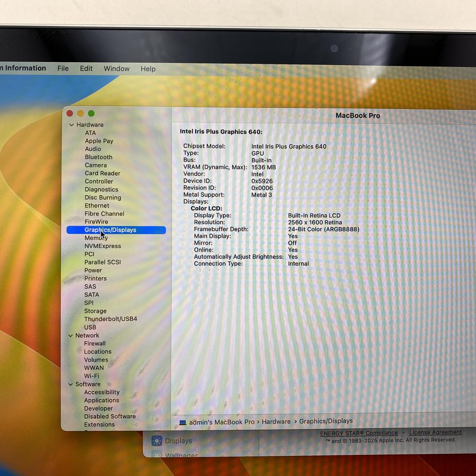Viewport: 476px width, 476px height.
Task: Click the laptop icon in path bar
Action: [183, 423]
